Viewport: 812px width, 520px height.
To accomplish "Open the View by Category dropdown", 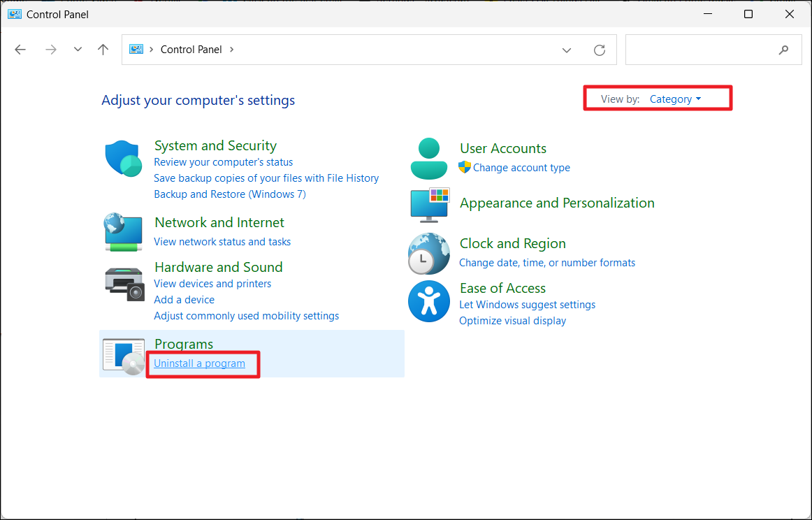I will click(674, 99).
